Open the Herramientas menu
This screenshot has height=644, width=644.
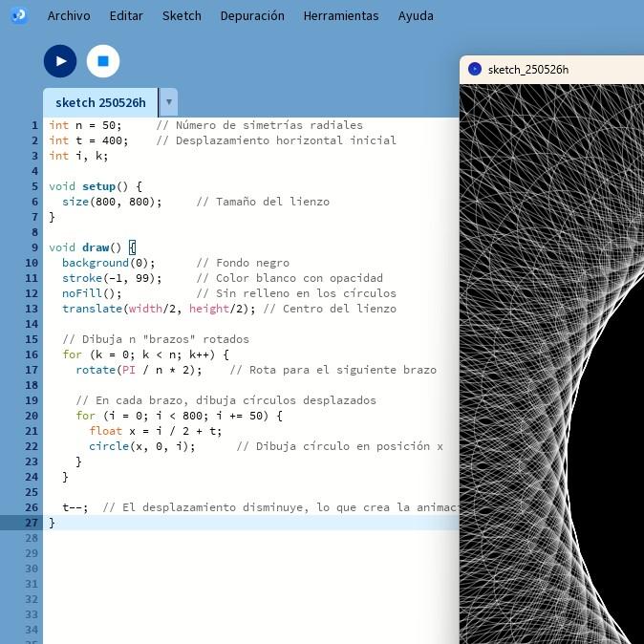[341, 16]
